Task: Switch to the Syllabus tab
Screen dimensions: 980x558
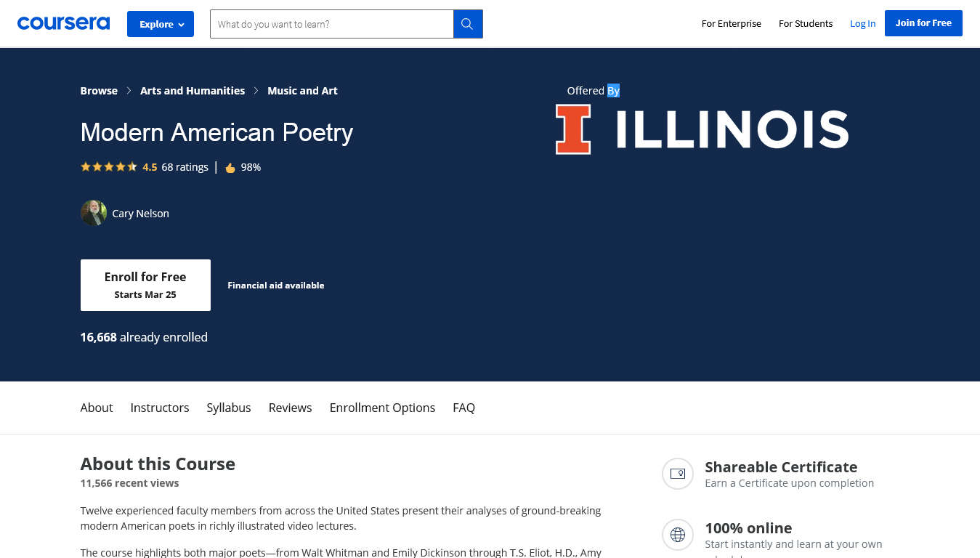Action: coord(228,408)
